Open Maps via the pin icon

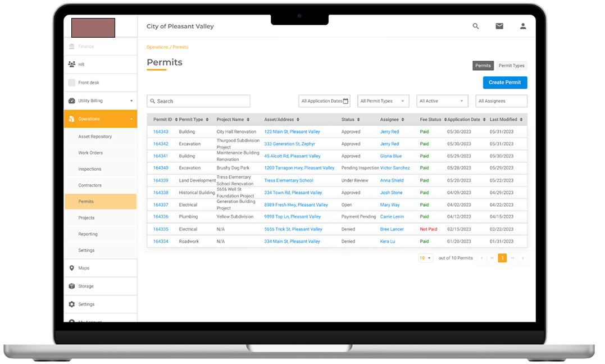(72, 268)
